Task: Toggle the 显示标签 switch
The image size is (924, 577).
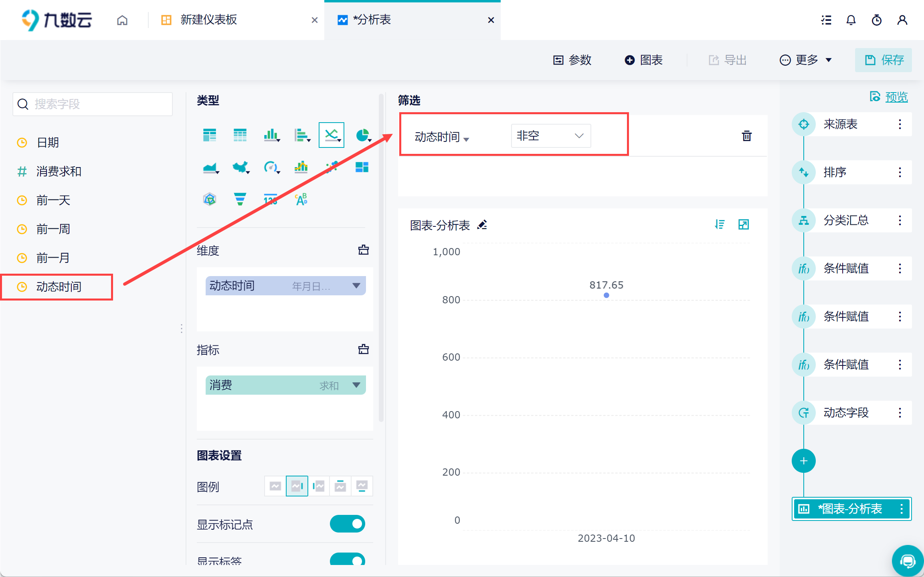Action: [x=347, y=559]
